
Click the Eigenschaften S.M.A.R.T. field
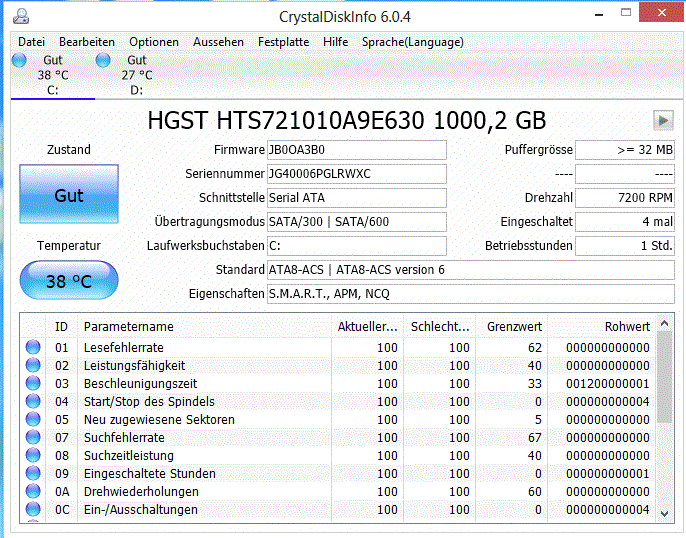click(x=471, y=294)
